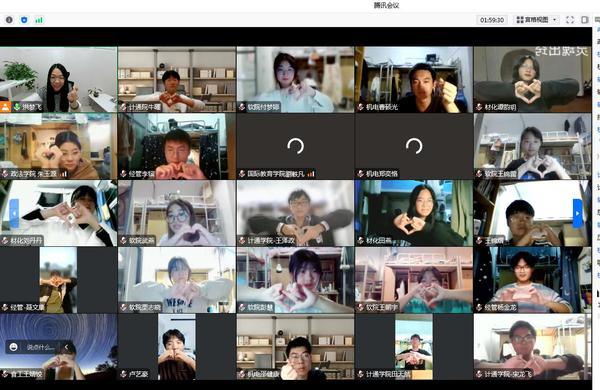Select the 计通学院-王泽政 video tile
The width and height of the screenshot is (600, 390).
pos(295,213)
